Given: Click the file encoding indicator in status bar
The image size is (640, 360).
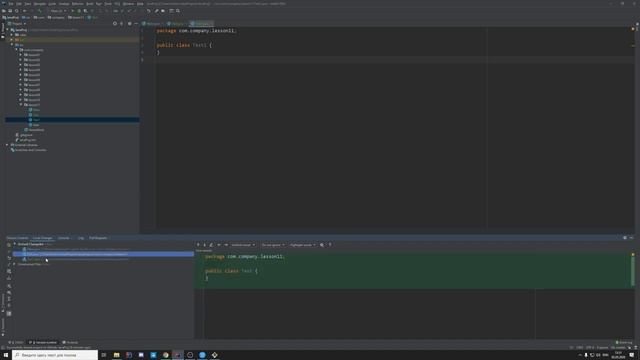Looking at the screenshot, I should (590, 348).
